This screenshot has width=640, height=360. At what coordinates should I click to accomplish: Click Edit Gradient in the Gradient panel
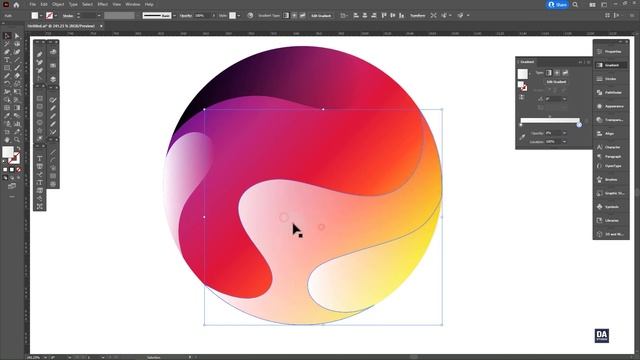click(556, 82)
